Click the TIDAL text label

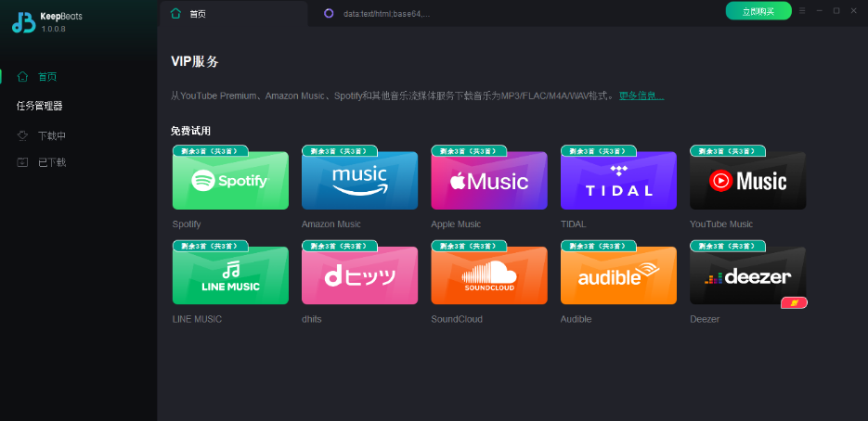pos(574,224)
